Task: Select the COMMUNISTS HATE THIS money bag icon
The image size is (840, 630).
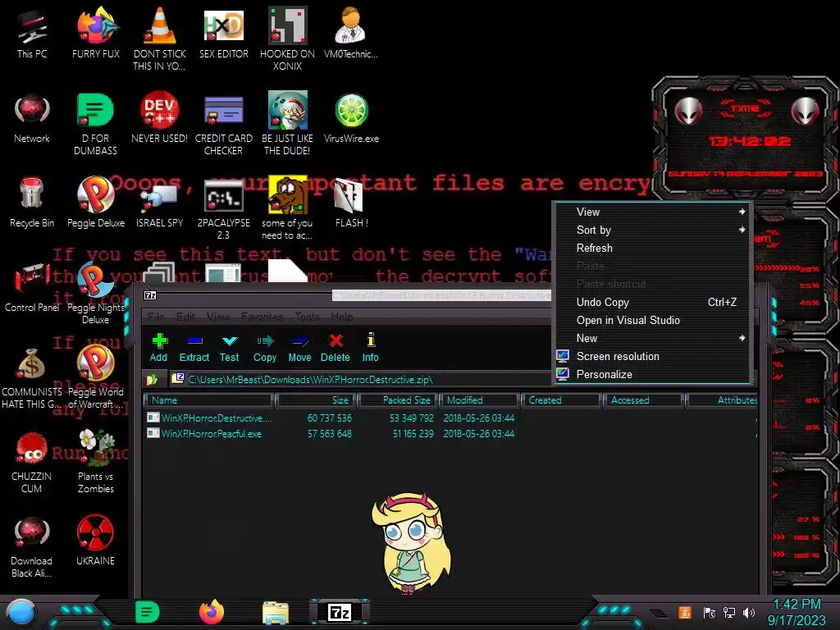Action: pyautogui.click(x=32, y=377)
